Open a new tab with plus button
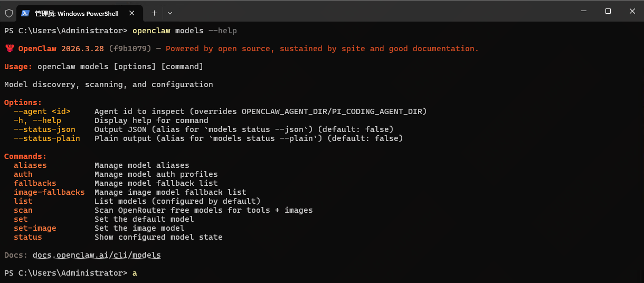This screenshot has width=644, height=283. 154,13
